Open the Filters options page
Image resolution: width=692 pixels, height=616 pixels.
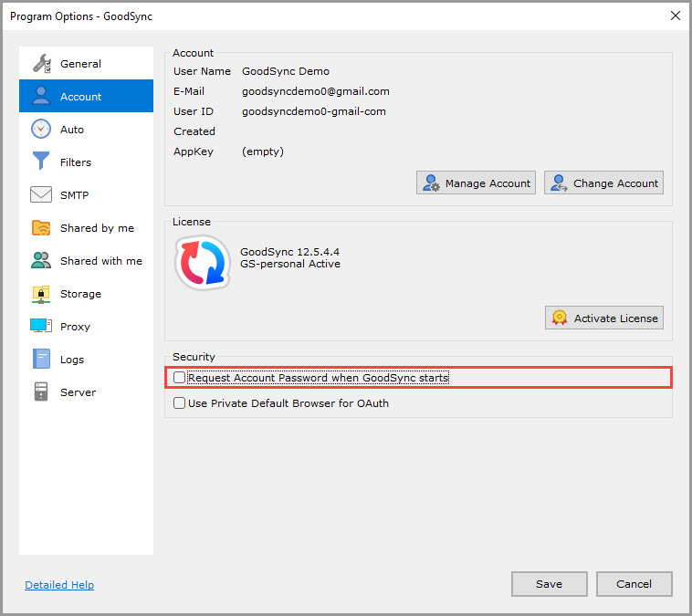[x=86, y=162]
